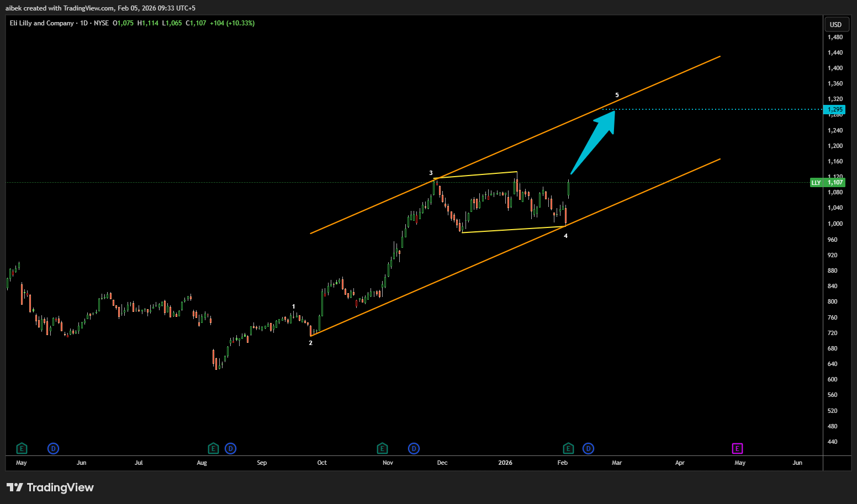Click the 2026 label on time axis
Viewport: 857px width, 504px height.
click(x=505, y=463)
